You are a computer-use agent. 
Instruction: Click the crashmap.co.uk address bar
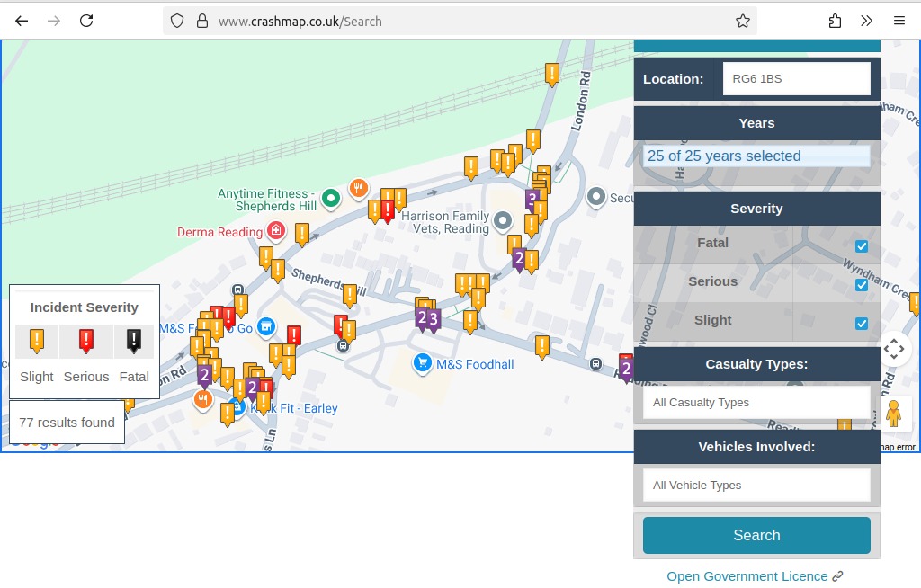(x=458, y=22)
